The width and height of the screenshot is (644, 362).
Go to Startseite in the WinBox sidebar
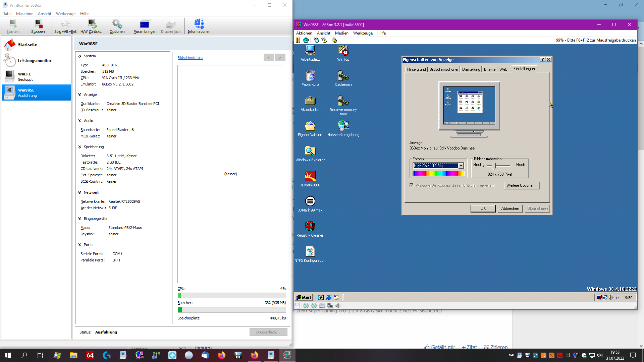[x=36, y=45]
